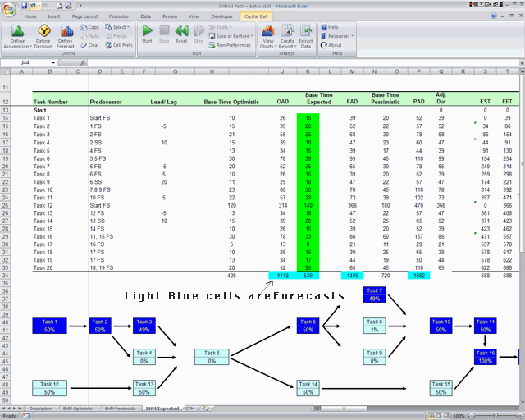Step through simulation once
This screenshot has width=525, height=420.
pyautogui.click(x=199, y=34)
